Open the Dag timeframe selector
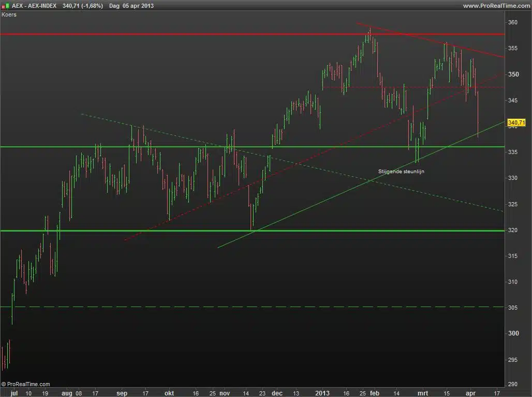Image resolution: width=532 pixels, height=397 pixels. (114, 6)
